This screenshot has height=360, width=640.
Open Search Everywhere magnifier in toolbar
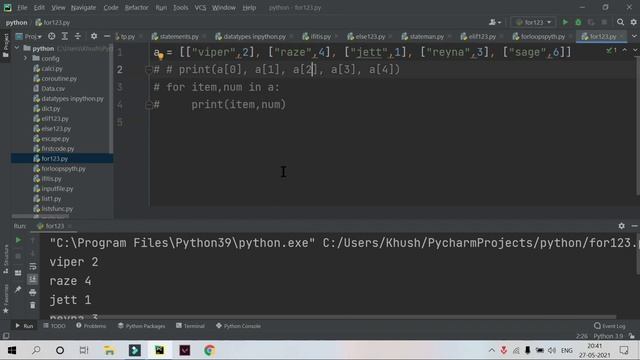(x=620, y=22)
